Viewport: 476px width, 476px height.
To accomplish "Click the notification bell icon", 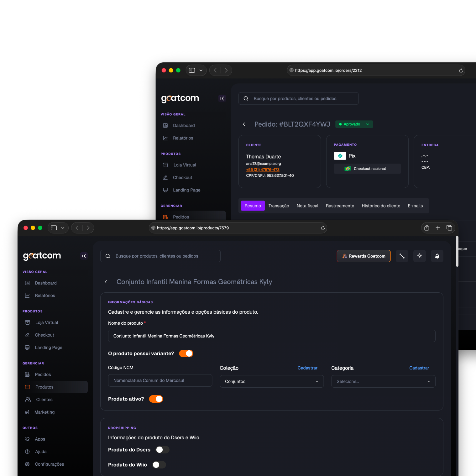I will point(437,256).
